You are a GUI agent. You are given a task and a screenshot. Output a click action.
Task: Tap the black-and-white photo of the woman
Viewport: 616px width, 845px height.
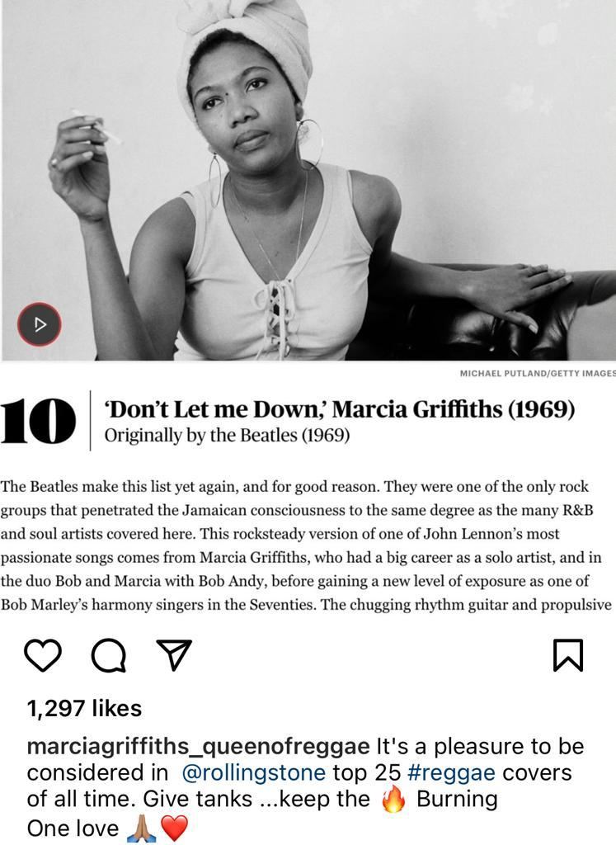click(x=308, y=180)
